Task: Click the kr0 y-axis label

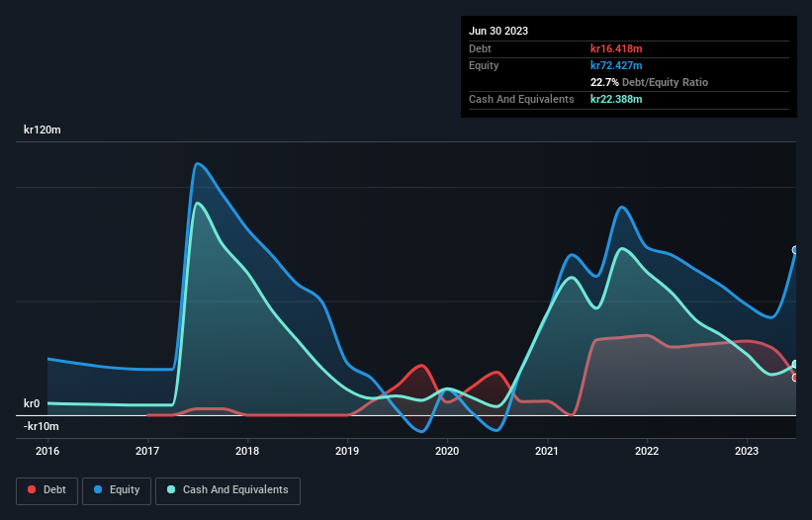Action: (x=32, y=403)
